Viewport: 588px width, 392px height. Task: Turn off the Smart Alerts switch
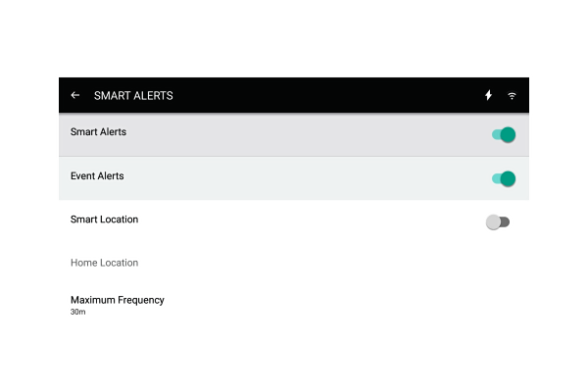(504, 134)
